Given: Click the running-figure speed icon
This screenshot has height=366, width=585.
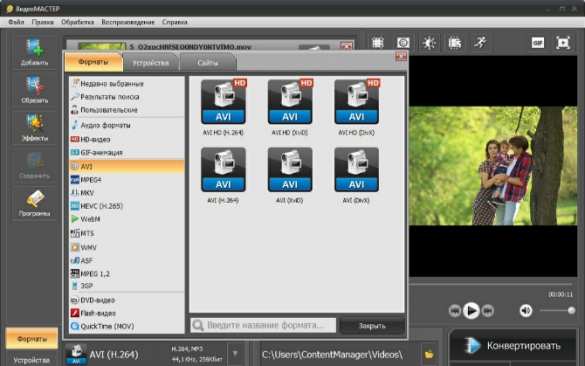Looking at the screenshot, I should tap(480, 42).
